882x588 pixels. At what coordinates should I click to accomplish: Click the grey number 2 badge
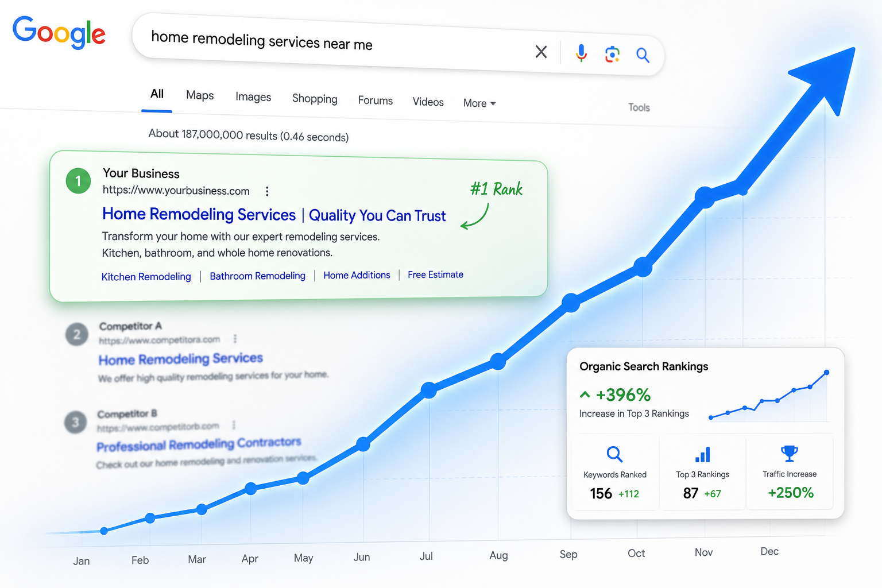pos(77,334)
